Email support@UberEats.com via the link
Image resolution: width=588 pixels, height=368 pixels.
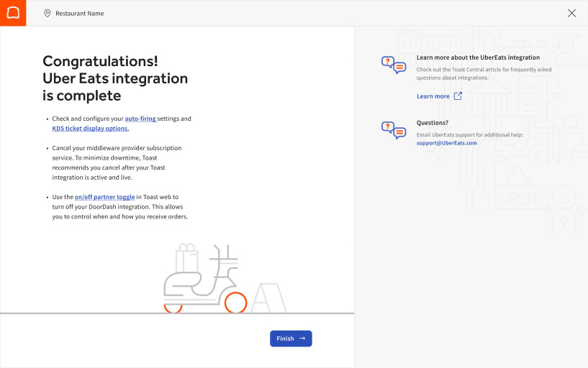pos(446,143)
